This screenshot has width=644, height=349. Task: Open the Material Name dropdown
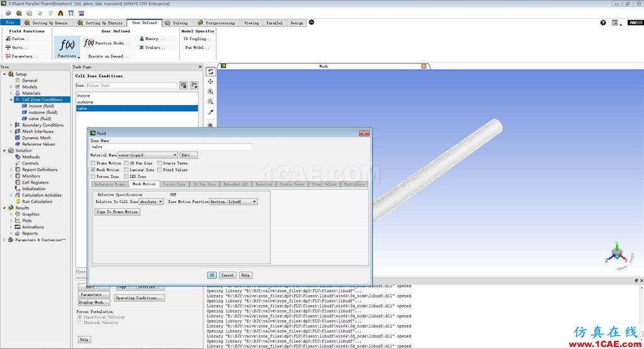[148, 155]
